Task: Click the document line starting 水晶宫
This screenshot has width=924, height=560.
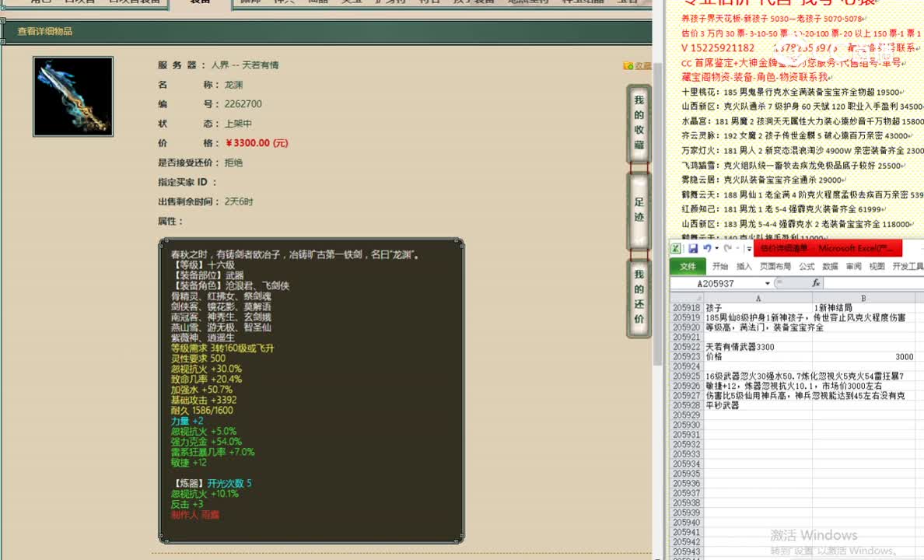Action: [803, 121]
